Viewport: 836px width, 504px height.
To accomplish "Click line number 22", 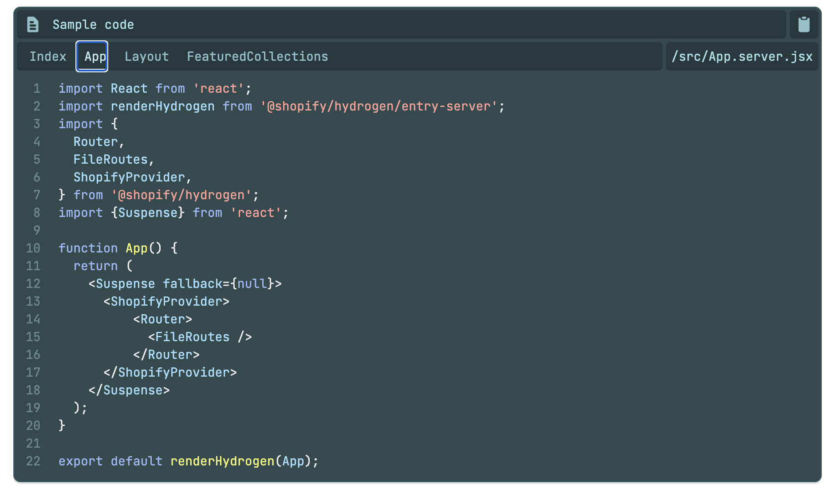I will [x=33, y=461].
